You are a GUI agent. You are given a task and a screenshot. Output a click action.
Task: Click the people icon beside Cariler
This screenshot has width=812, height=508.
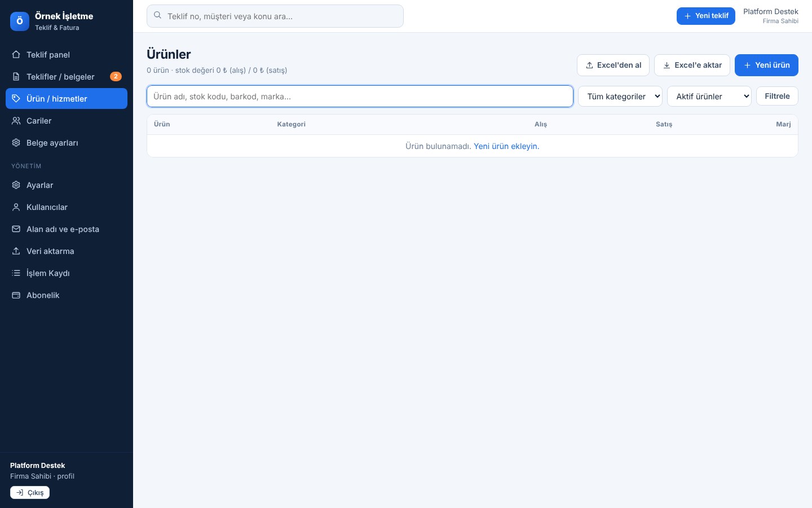click(16, 121)
